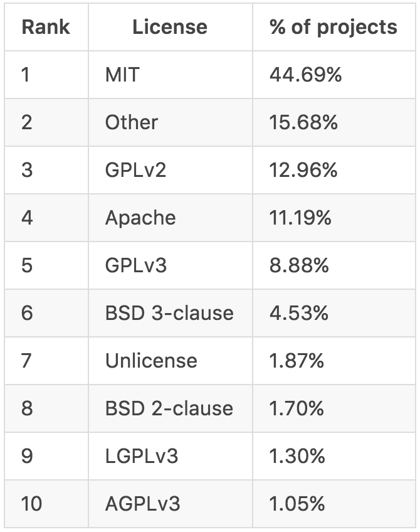Click the Apache license cell
This screenshot has width=420, height=532.
click(140, 218)
